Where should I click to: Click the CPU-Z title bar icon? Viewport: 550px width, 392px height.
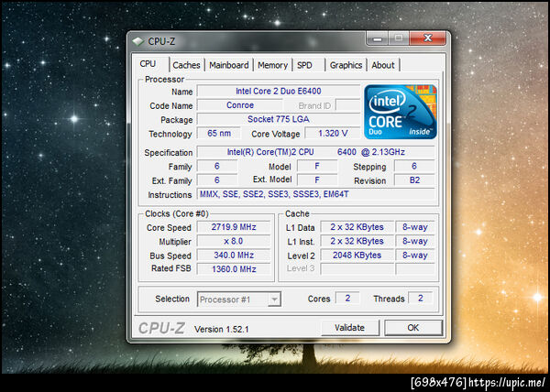pyautogui.click(x=137, y=41)
